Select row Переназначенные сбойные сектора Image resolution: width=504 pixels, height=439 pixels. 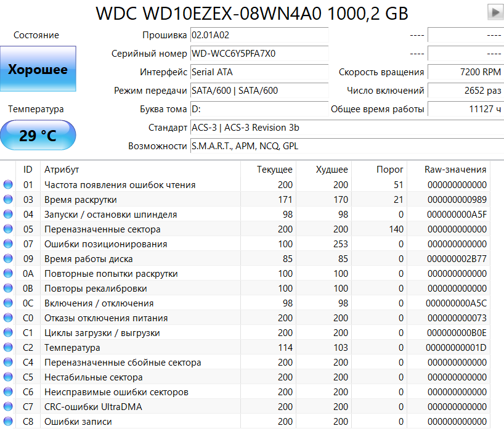tap(245, 362)
